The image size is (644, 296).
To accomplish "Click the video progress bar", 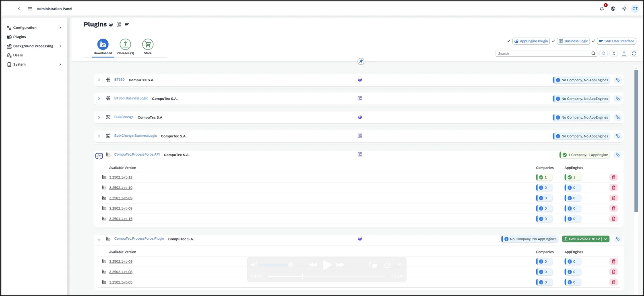I will pyautogui.click(x=327, y=276).
